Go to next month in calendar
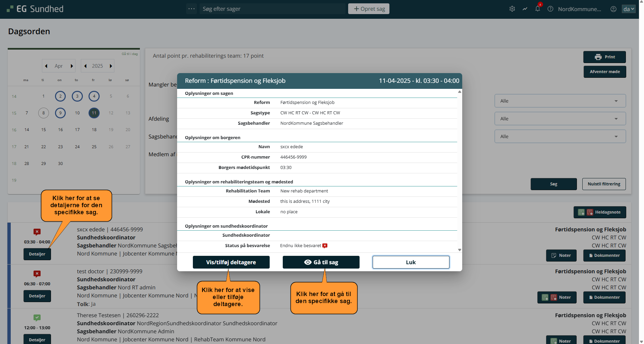 tap(72, 66)
